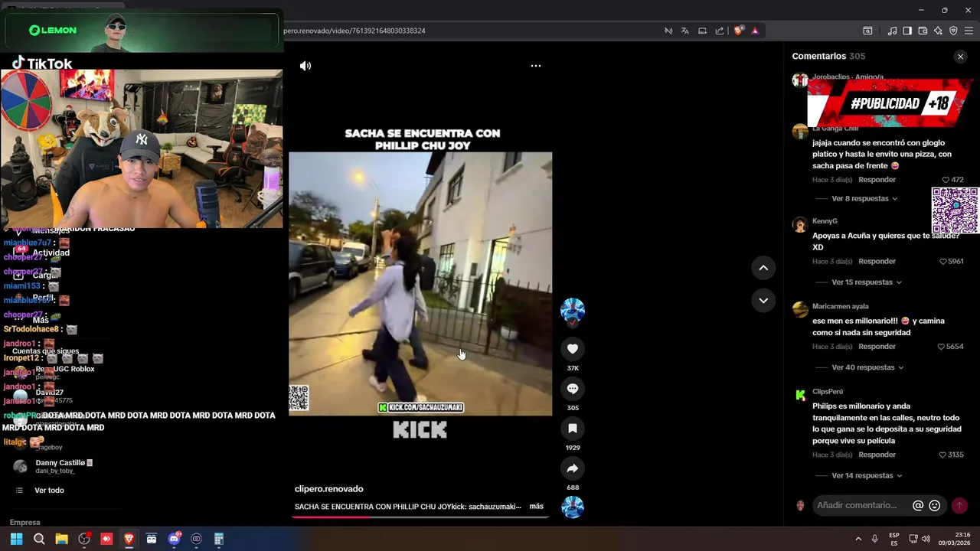Open the Leo AI sparkle icon
980x551 pixels.
point(938,31)
